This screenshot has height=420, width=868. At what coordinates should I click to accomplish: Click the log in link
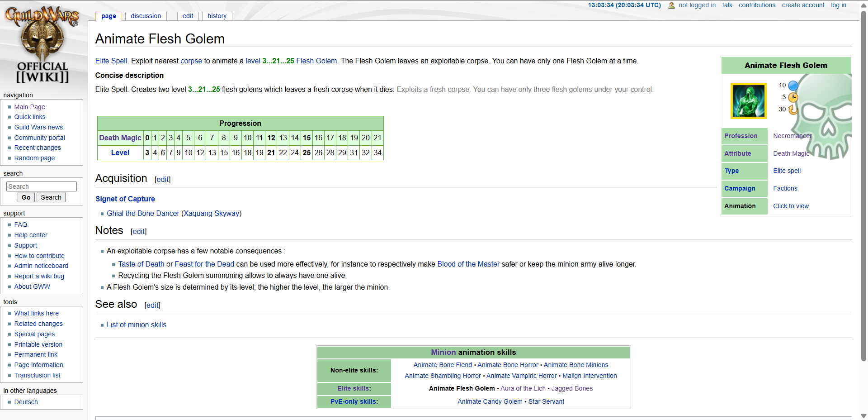[x=839, y=5]
